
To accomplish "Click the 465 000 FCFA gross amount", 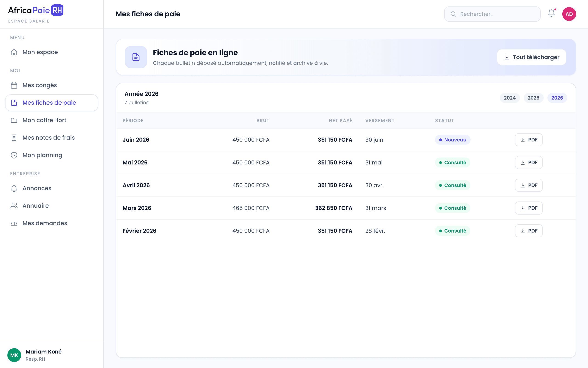I will (x=251, y=208).
